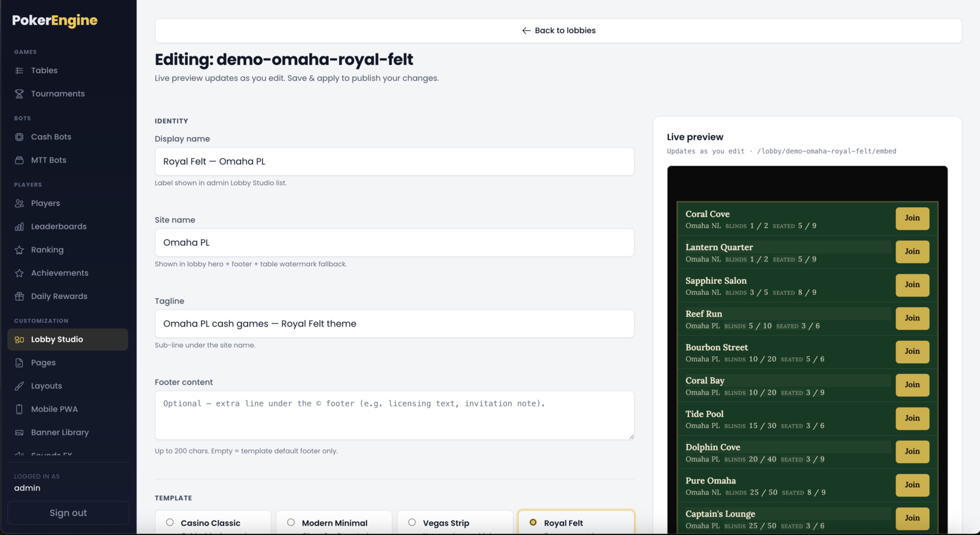Join the Bourbon Street table
980x535 pixels.
(x=912, y=352)
